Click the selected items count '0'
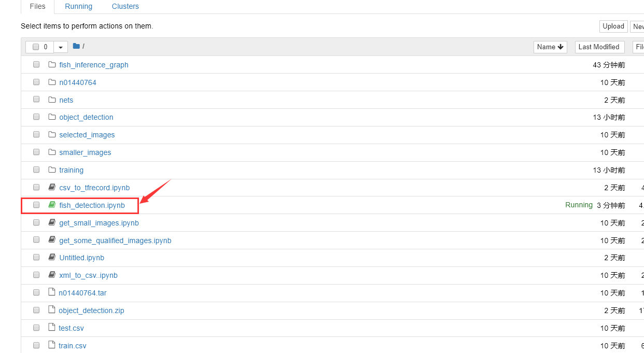 click(46, 47)
